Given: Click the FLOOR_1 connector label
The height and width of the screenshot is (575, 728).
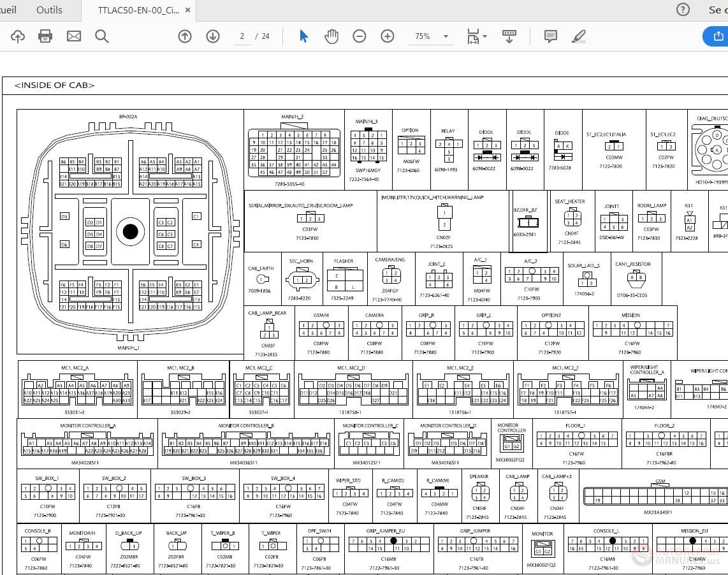Looking at the screenshot, I should point(576,425).
